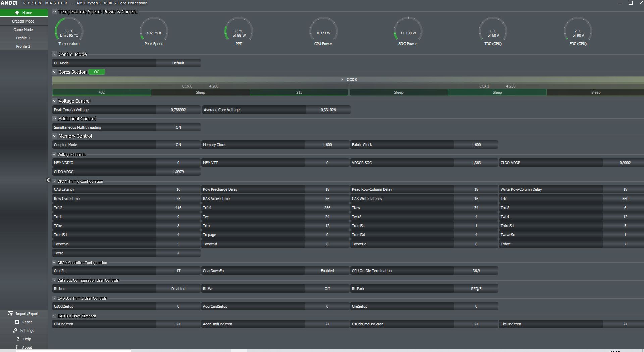Collapse DRAM Contoller Configuration section
Screen dimensions: 644x352
[x=54, y=263]
